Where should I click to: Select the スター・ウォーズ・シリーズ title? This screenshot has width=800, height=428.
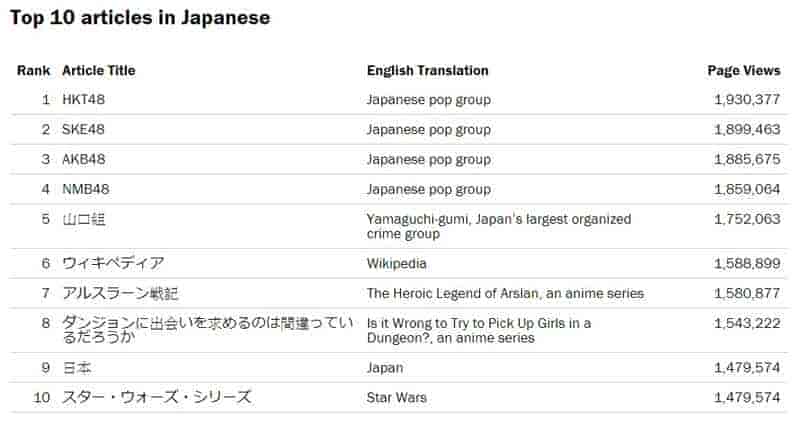[x=157, y=397]
